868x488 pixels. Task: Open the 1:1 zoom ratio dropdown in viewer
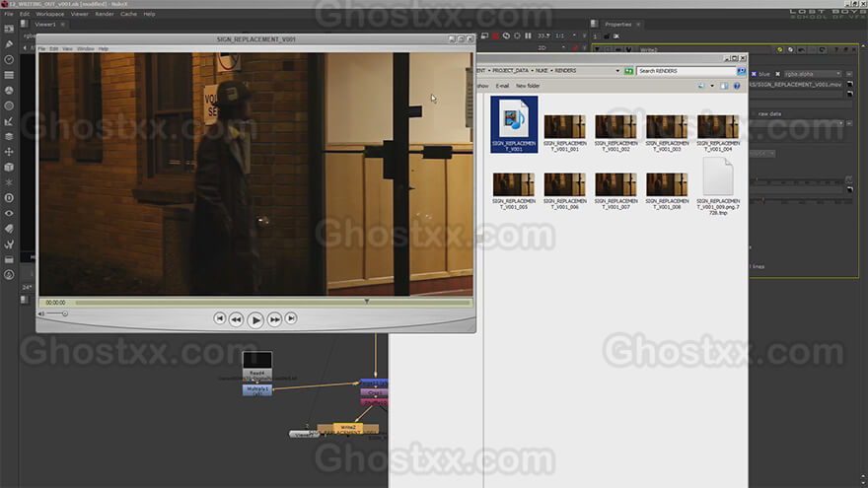click(x=564, y=35)
